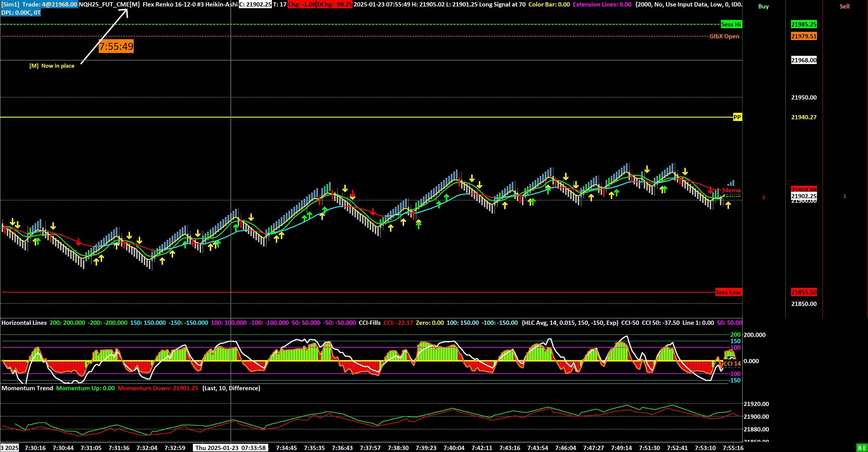Click the red 34ema label

click(731, 191)
